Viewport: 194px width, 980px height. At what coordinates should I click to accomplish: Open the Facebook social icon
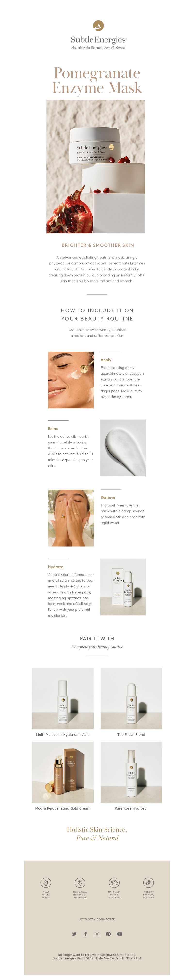tap(86, 934)
